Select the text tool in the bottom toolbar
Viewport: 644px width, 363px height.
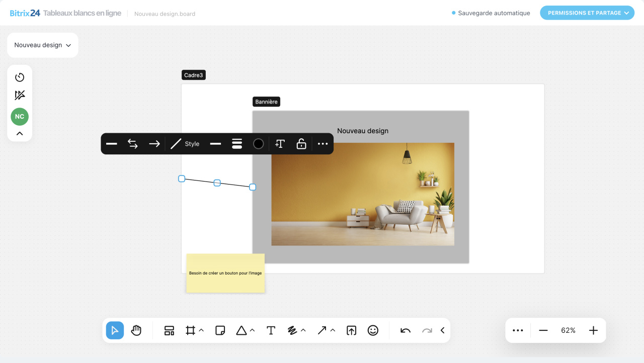point(271,330)
